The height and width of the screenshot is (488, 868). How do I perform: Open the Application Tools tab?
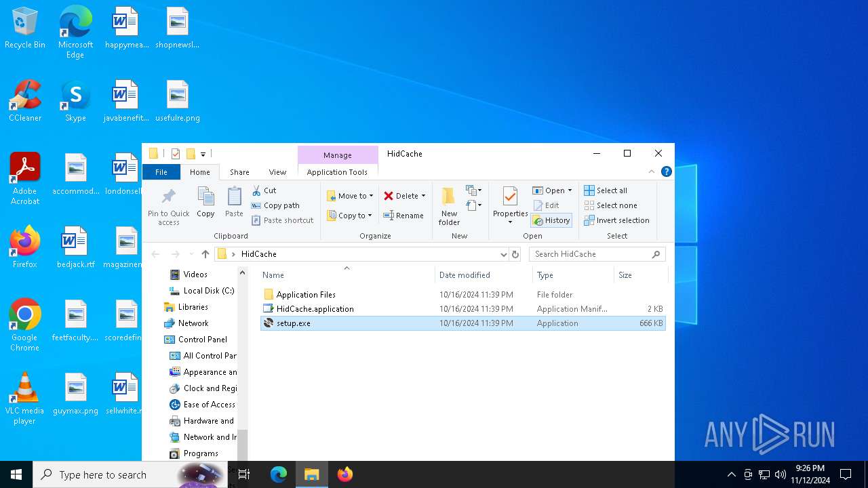click(x=337, y=172)
